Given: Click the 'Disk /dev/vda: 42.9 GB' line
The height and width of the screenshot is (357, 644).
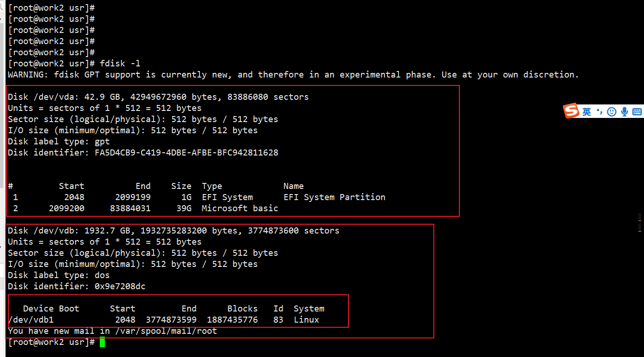Looking at the screenshot, I should coord(158,97).
